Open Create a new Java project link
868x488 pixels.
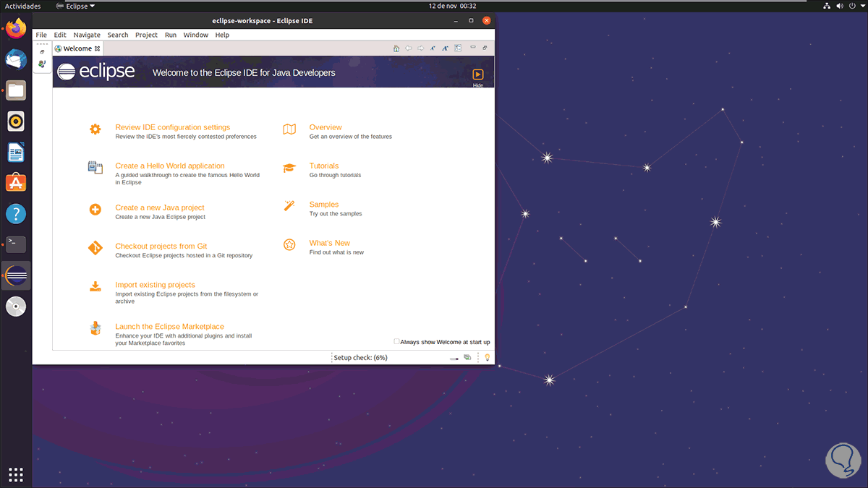160,207
